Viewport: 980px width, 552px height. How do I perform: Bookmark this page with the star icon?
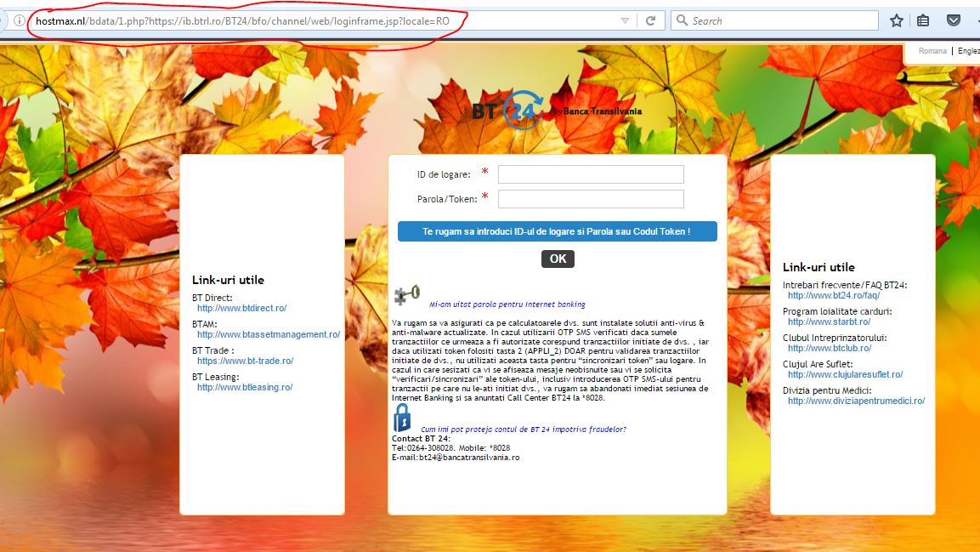(x=896, y=20)
